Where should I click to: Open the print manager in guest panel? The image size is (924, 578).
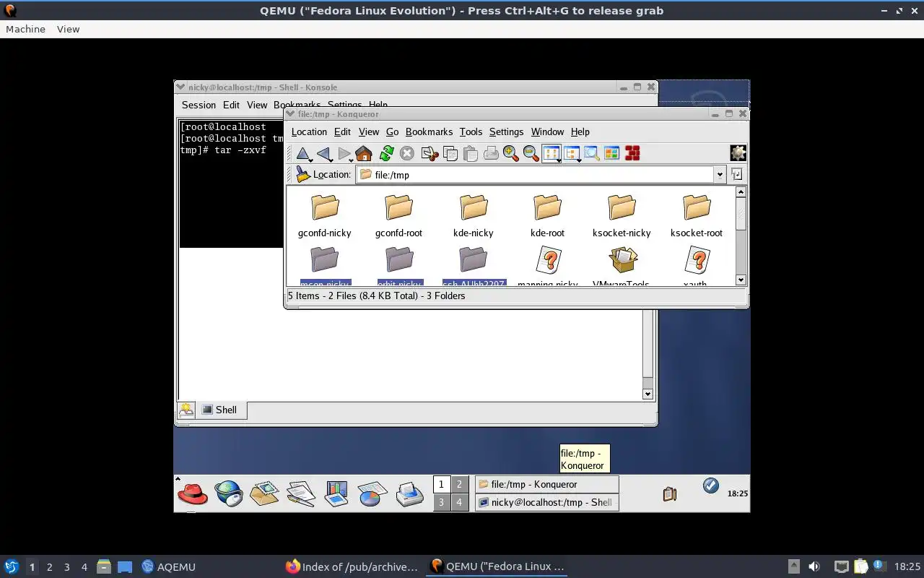409,493
